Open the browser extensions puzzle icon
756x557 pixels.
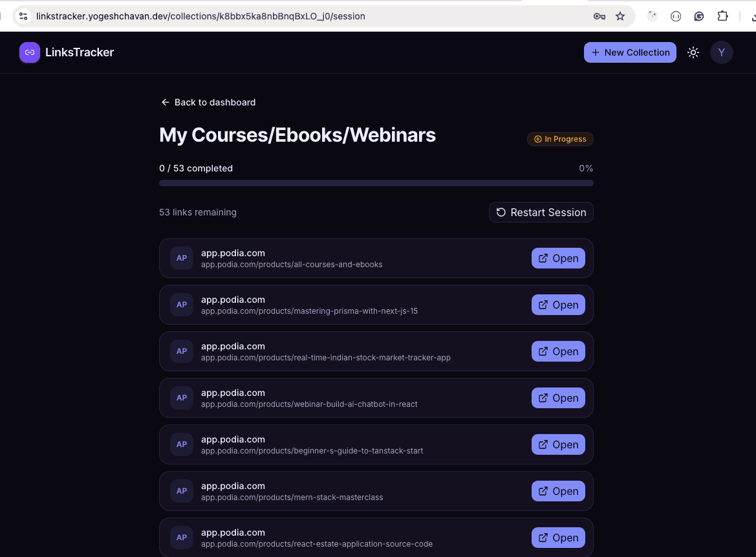tap(722, 16)
